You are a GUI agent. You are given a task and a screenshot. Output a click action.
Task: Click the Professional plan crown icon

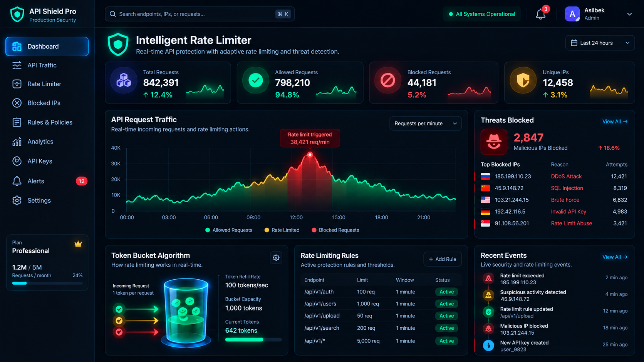point(78,244)
